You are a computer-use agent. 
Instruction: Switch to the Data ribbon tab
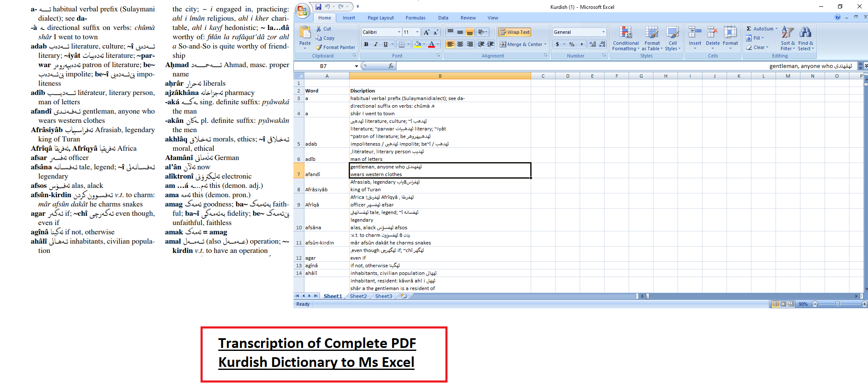click(443, 18)
